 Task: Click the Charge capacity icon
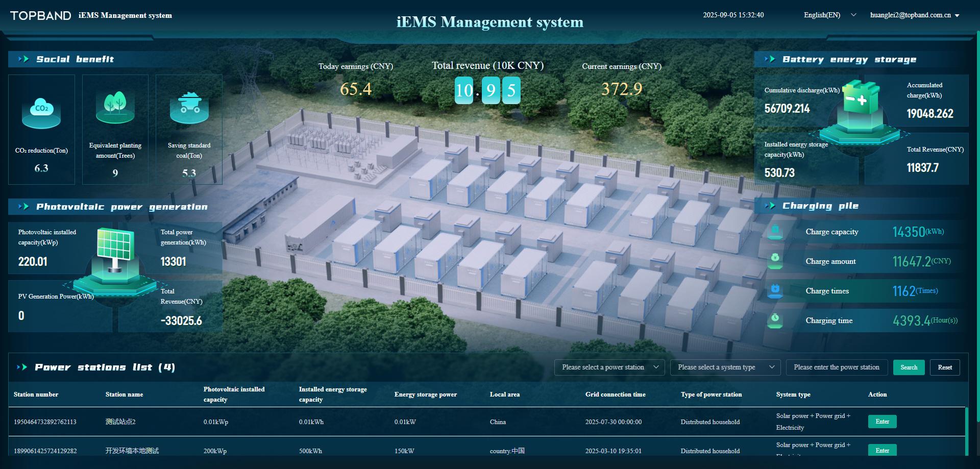(x=775, y=232)
